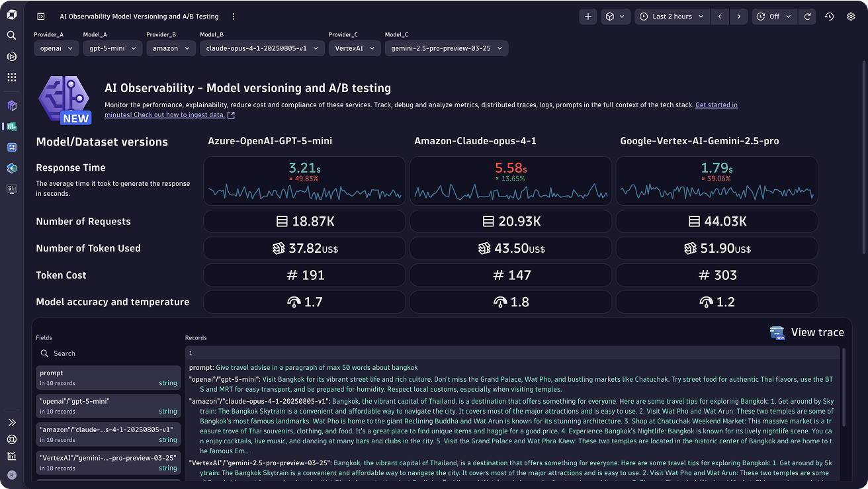Click the plus button to add tile
868x489 pixels.
click(x=587, y=17)
